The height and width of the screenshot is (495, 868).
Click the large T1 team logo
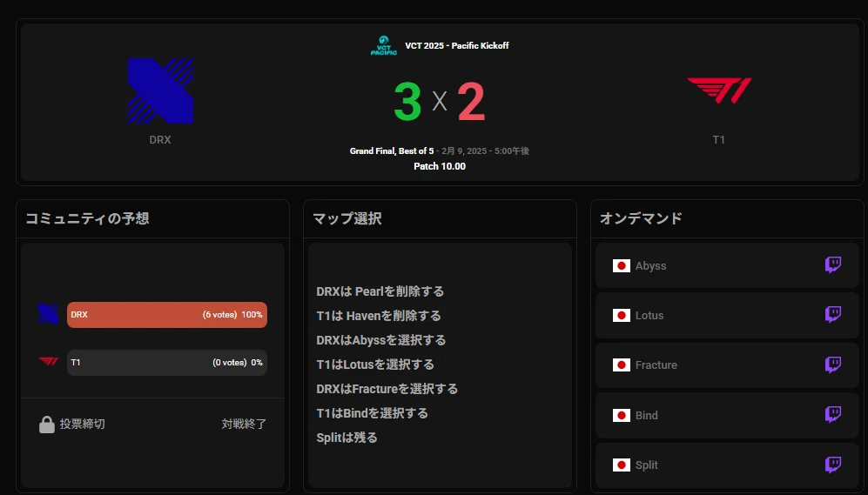tap(719, 90)
